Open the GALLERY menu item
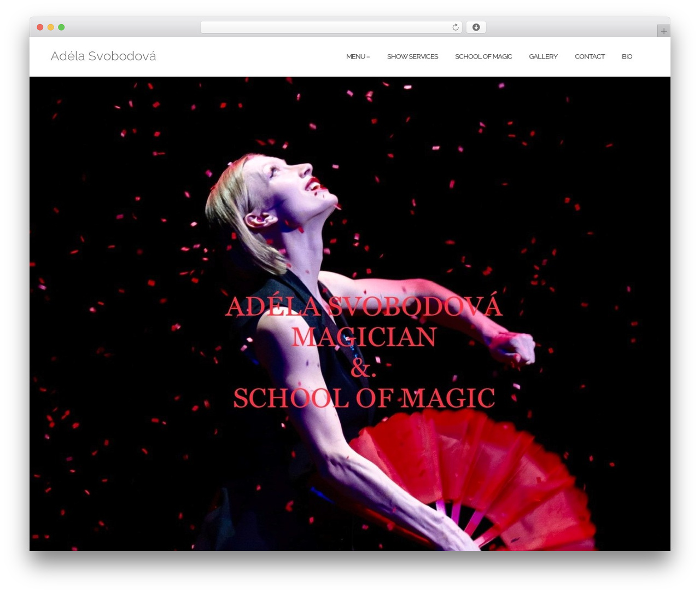The width and height of the screenshot is (700, 593). [x=543, y=56]
